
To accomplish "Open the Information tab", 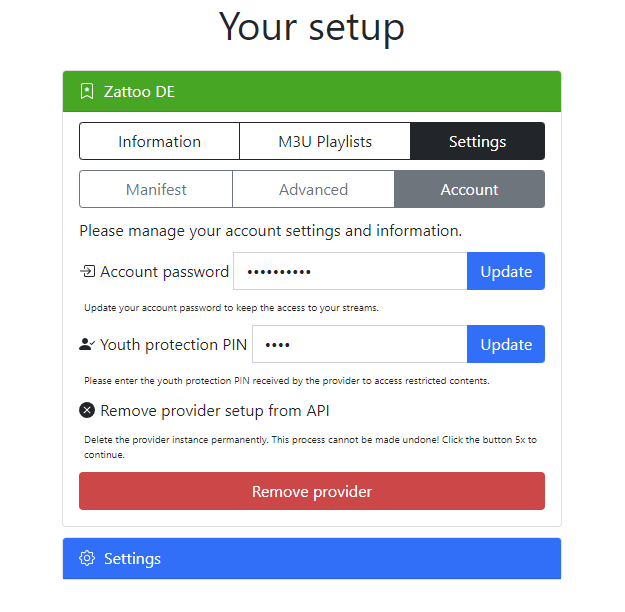I will (159, 141).
